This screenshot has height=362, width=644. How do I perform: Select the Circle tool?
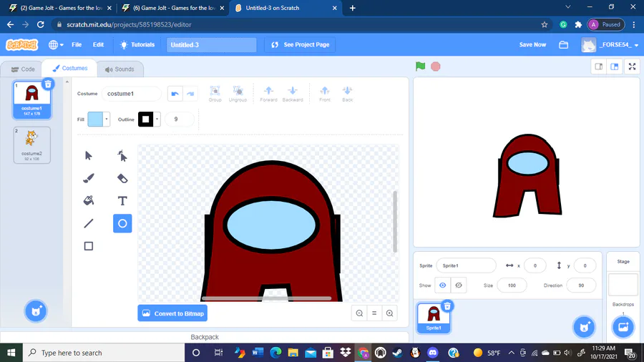tap(122, 223)
